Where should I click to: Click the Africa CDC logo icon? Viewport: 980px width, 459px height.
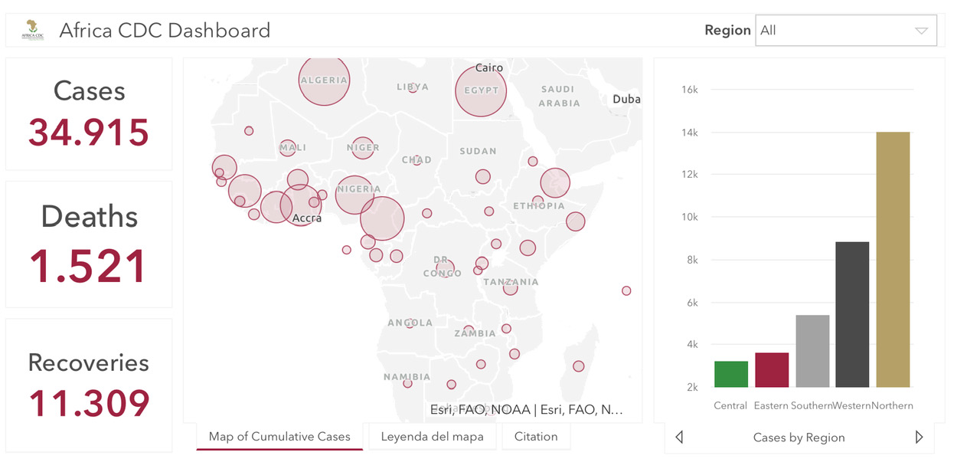[x=33, y=30]
